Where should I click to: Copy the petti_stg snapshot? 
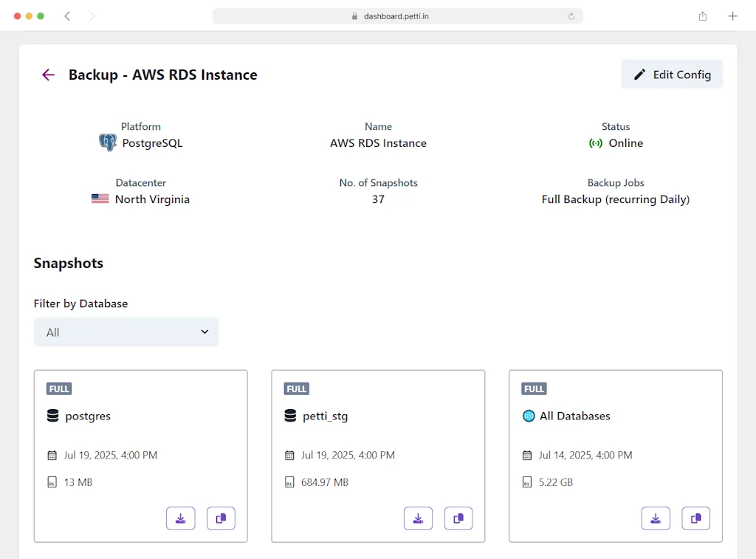[458, 518]
